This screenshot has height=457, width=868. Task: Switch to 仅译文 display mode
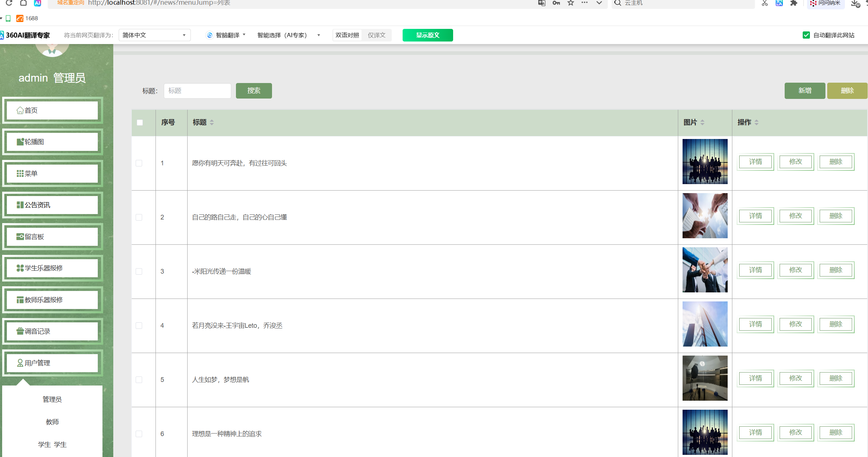pos(377,35)
